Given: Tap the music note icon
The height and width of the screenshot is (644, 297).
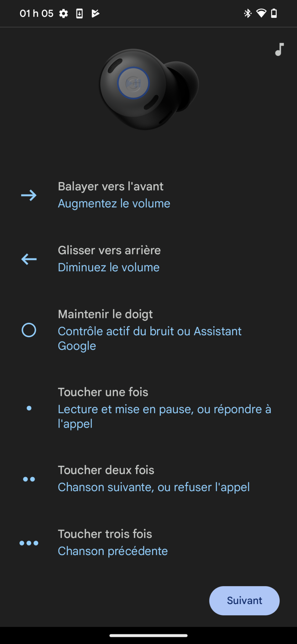Looking at the screenshot, I should tap(279, 49).
